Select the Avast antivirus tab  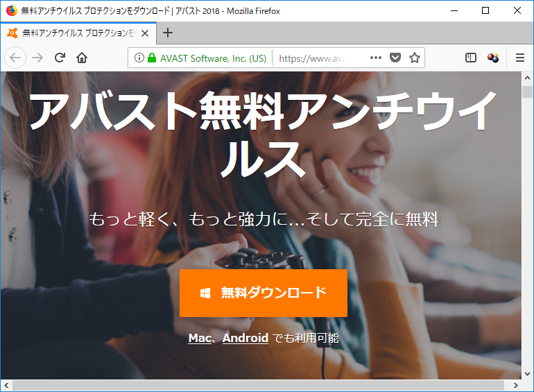(78, 33)
